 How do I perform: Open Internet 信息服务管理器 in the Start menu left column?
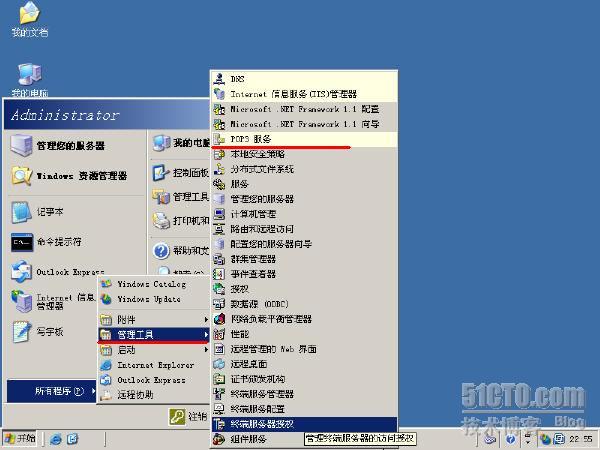[x=53, y=302]
